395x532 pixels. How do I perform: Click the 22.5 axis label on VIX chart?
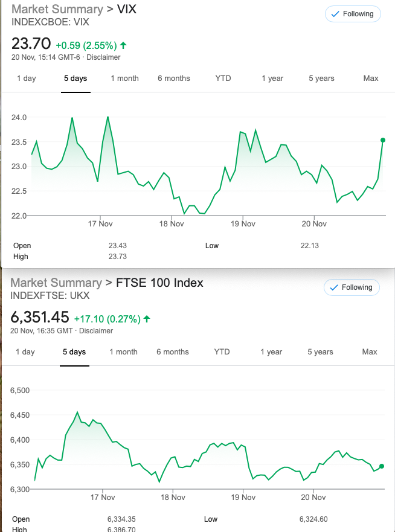[x=19, y=191]
